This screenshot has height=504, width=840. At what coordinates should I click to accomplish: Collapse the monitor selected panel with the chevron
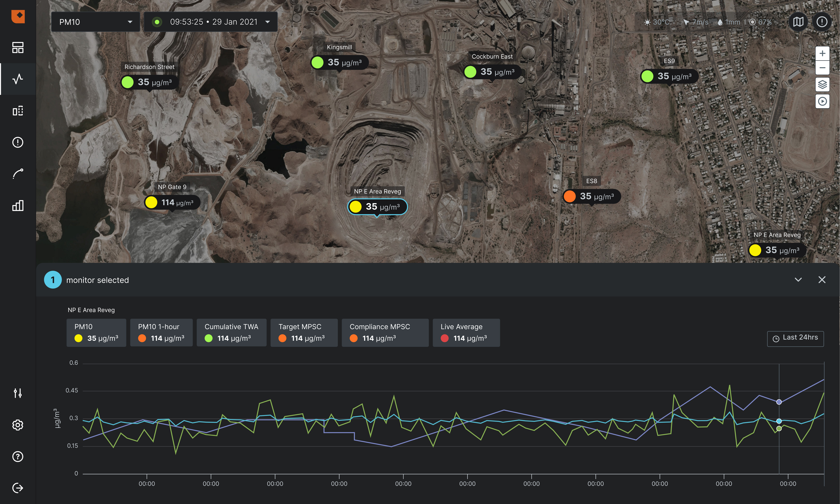tap(798, 280)
